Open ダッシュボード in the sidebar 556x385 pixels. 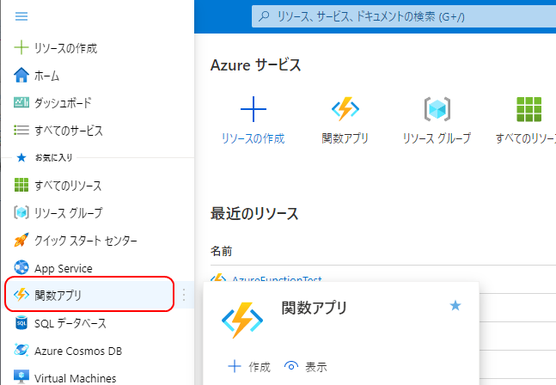[x=52, y=103]
